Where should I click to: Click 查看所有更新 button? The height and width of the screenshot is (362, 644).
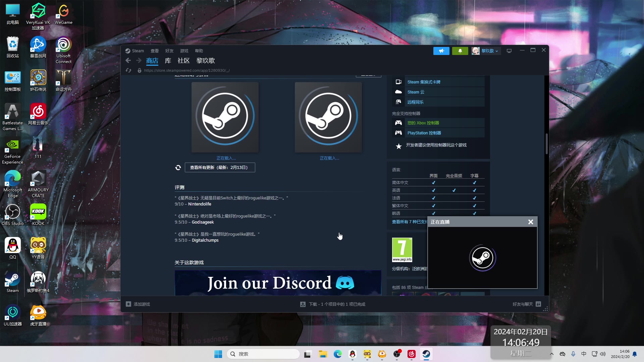[220, 168]
